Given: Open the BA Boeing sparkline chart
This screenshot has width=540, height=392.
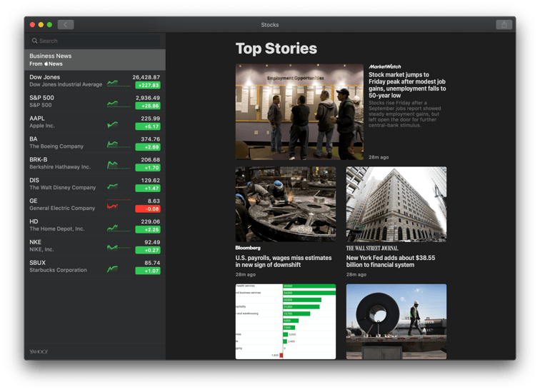Looking at the screenshot, I should point(119,144).
